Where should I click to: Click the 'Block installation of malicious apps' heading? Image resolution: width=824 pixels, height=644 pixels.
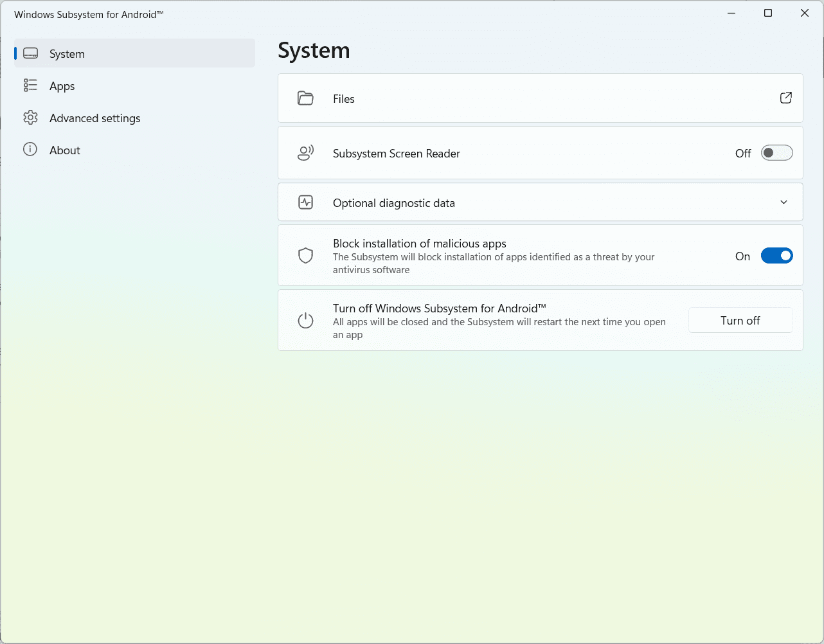tap(420, 244)
